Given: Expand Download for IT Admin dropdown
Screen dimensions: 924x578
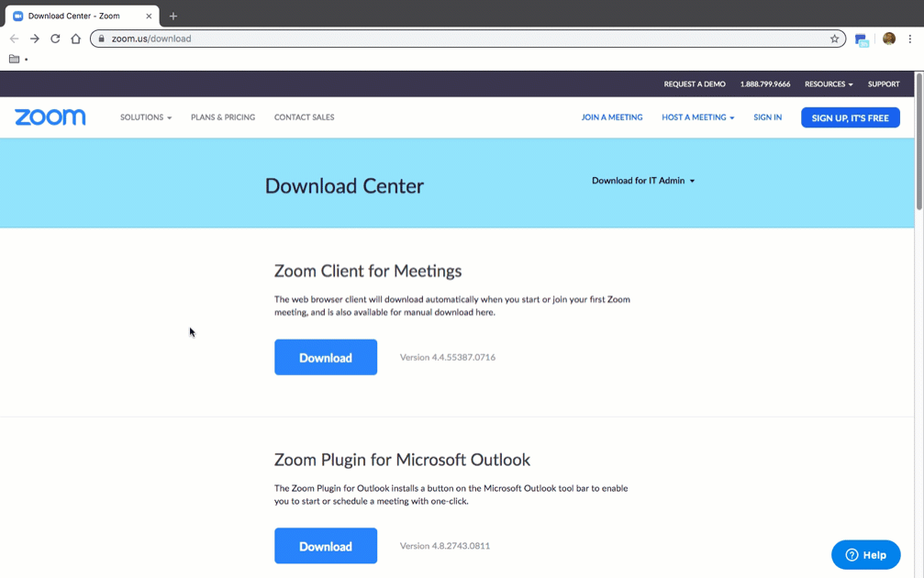Looking at the screenshot, I should (643, 181).
